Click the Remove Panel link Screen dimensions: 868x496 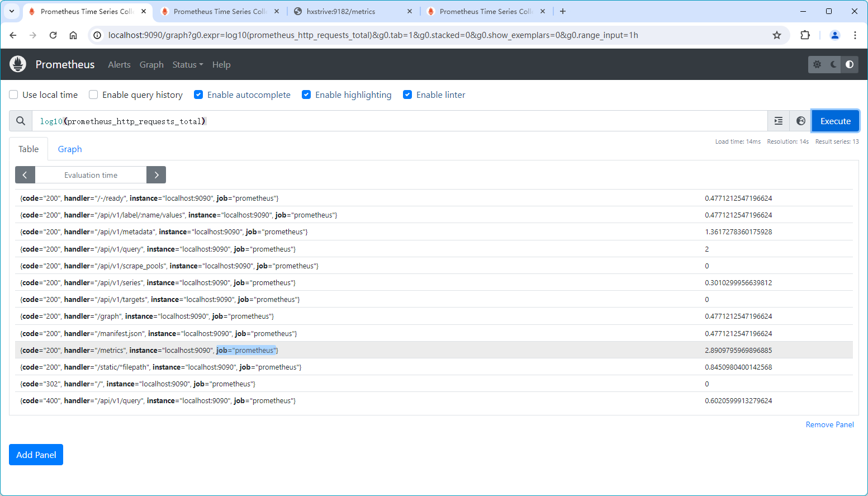pos(829,424)
